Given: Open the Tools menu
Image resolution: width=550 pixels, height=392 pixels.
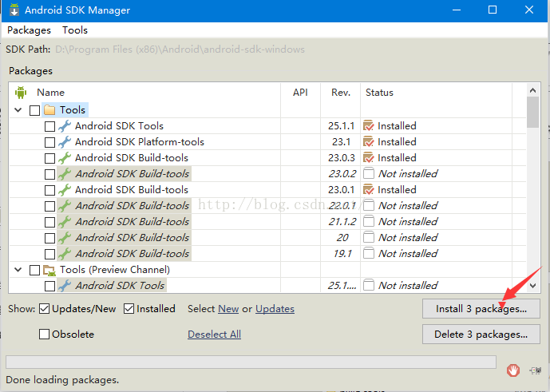Looking at the screenshot, I should 75,30.
